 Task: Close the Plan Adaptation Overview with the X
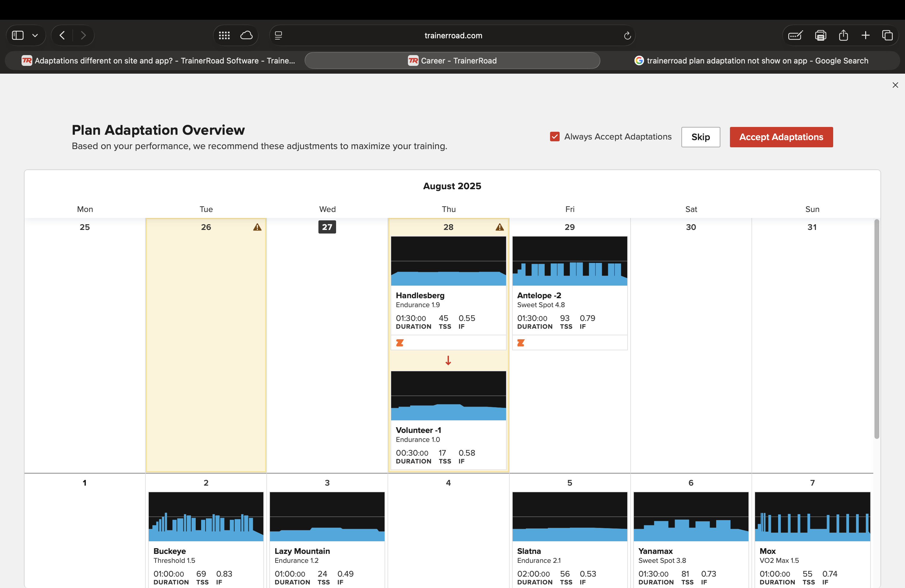point(895,85)
